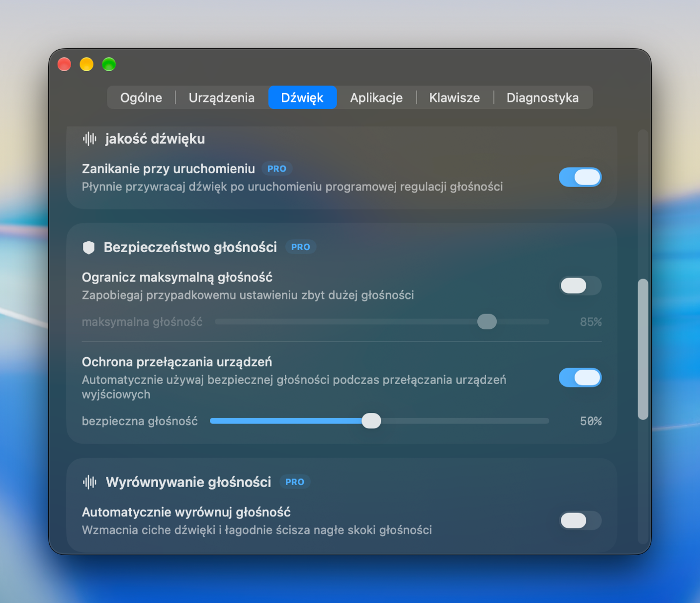Image resolution: width=700 pixels, height=603 pixels.
Task: Click the PRO badge next to Wyrównywanie głośności
Action: (295, 482)
